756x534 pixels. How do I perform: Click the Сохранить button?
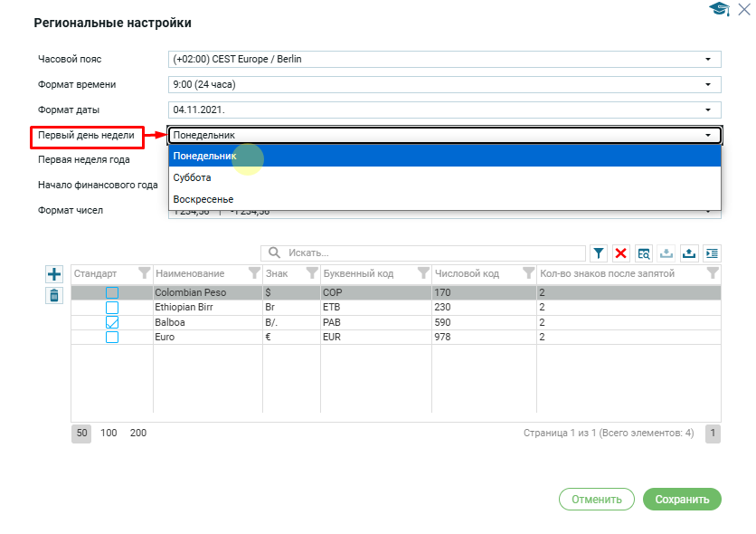pyautogui.click(x=682, y=500)
